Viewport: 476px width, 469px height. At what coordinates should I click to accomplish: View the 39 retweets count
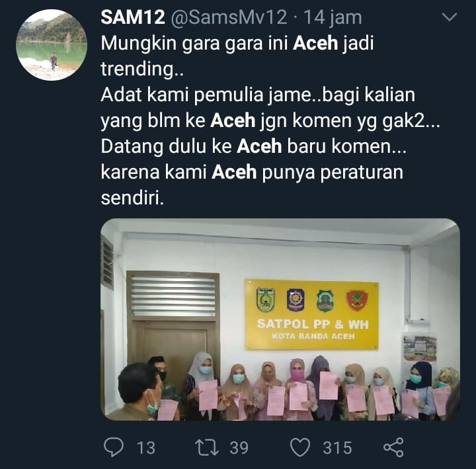(239, 448)
